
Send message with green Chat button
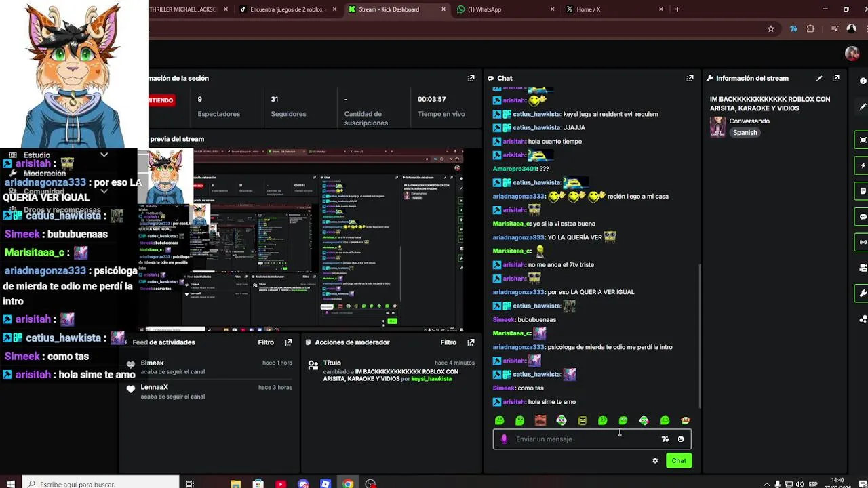click(679, 461)
